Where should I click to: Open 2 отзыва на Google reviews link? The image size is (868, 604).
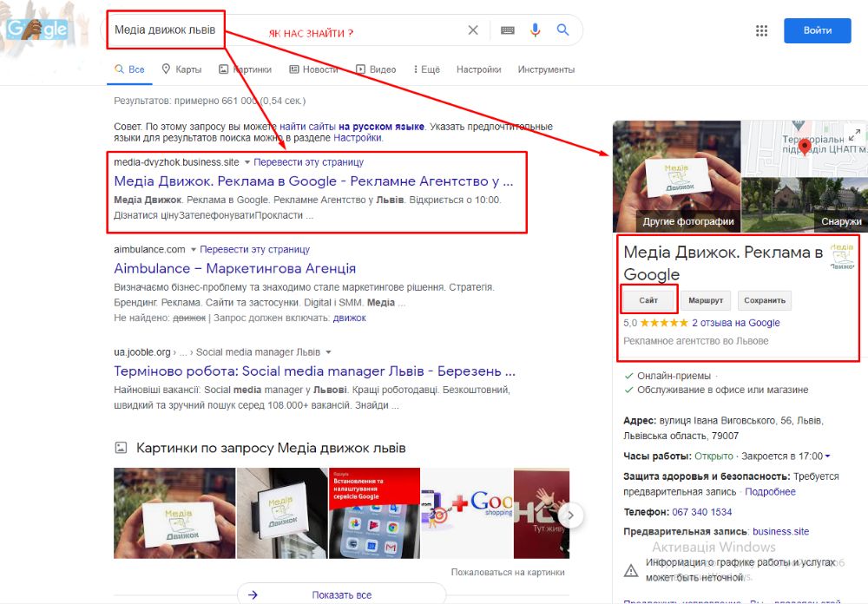point(736,323)
